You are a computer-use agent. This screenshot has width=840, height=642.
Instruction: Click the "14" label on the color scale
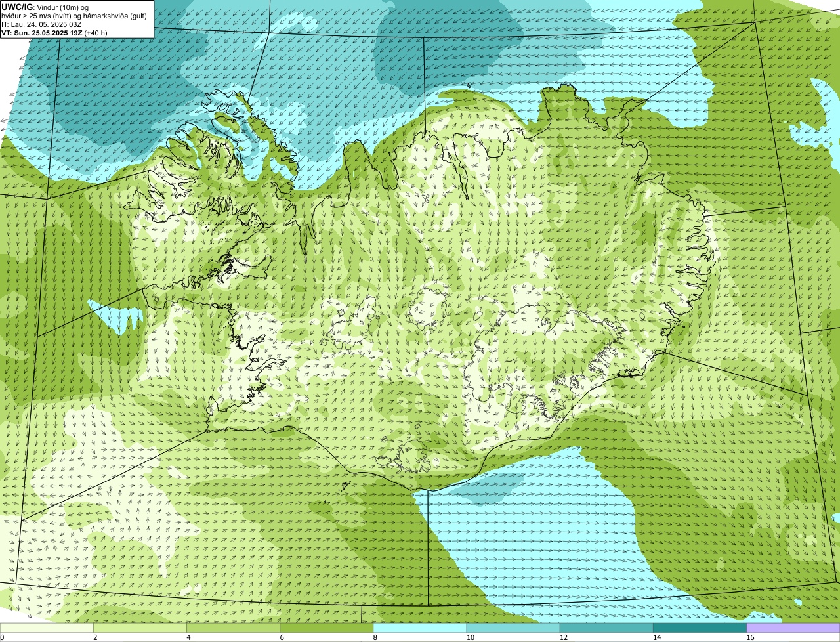click(x=656, y=637)
